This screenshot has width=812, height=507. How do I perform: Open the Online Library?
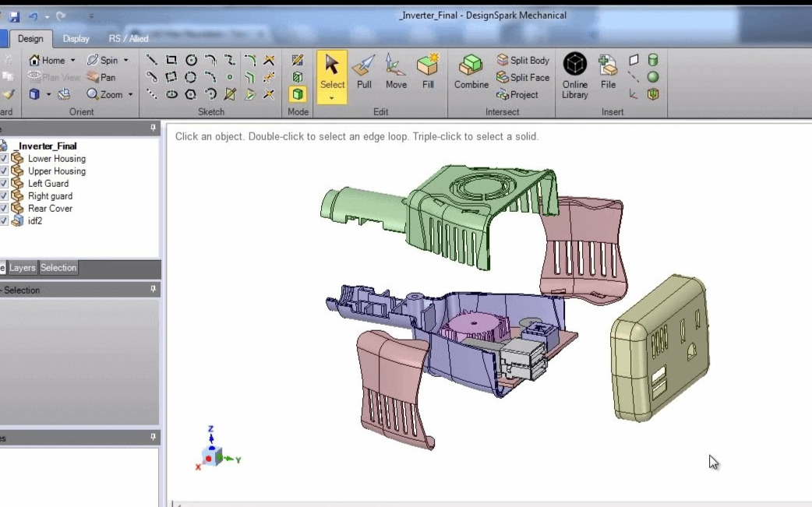click(x=575, y=76)
